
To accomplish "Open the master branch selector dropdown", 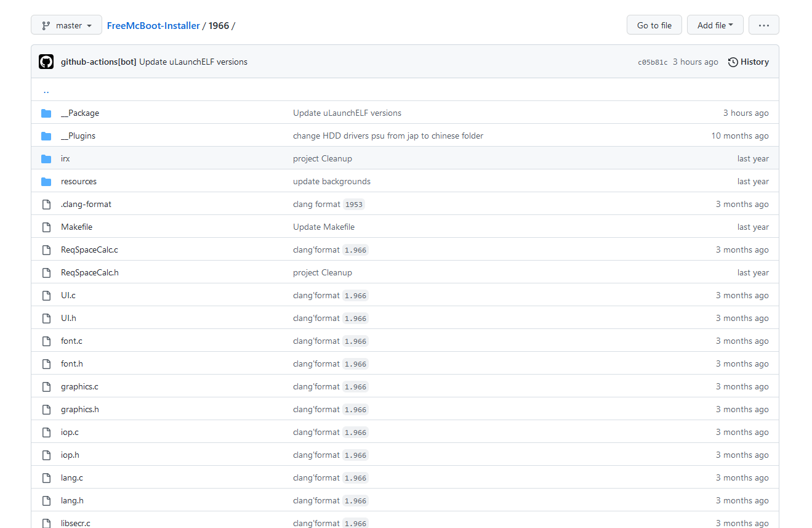I will coord(65,25).
